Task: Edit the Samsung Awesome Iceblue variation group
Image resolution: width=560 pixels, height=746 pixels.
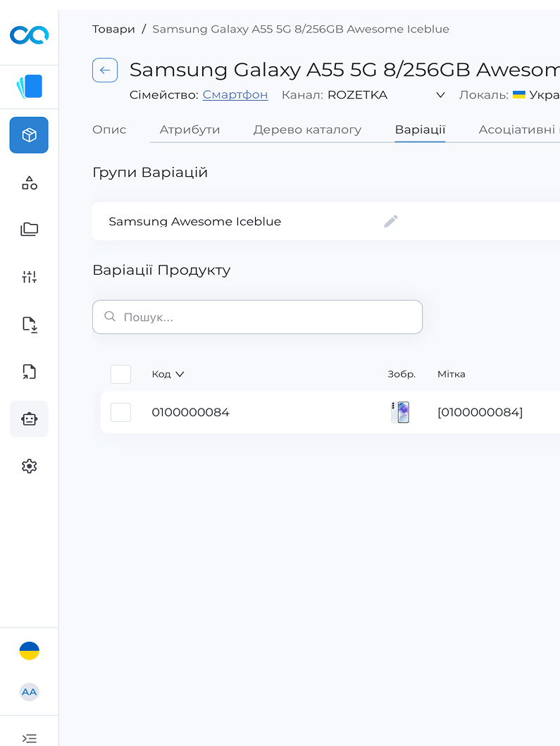Action: coord(391,221)
